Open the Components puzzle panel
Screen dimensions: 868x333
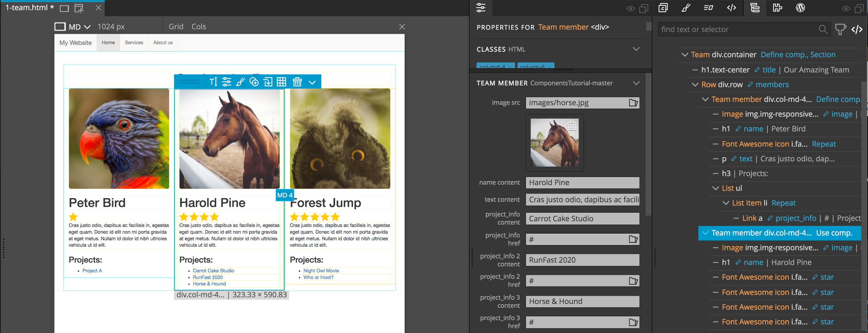pyautogui.click(x=777, y=8)
